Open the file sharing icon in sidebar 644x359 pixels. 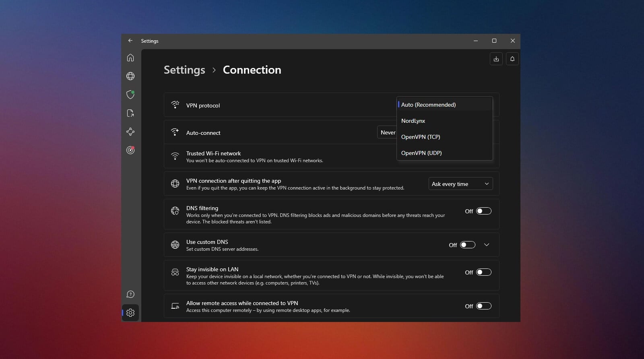130,113
